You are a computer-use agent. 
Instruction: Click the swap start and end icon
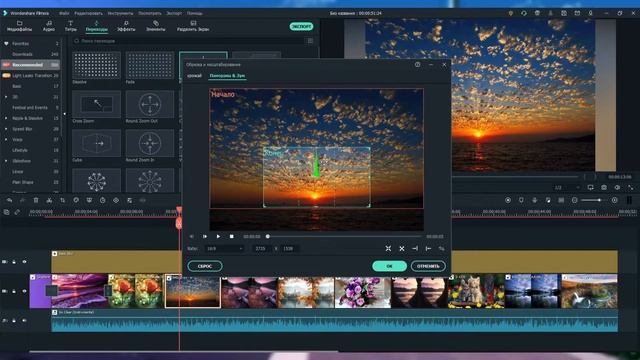pyautogui.click(x=442, y=248)
